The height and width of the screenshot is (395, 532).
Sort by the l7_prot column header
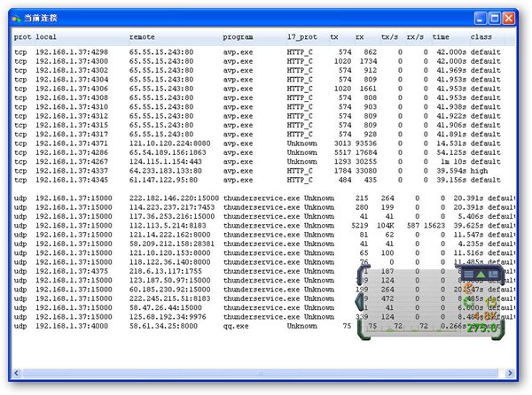coord(302,37)
